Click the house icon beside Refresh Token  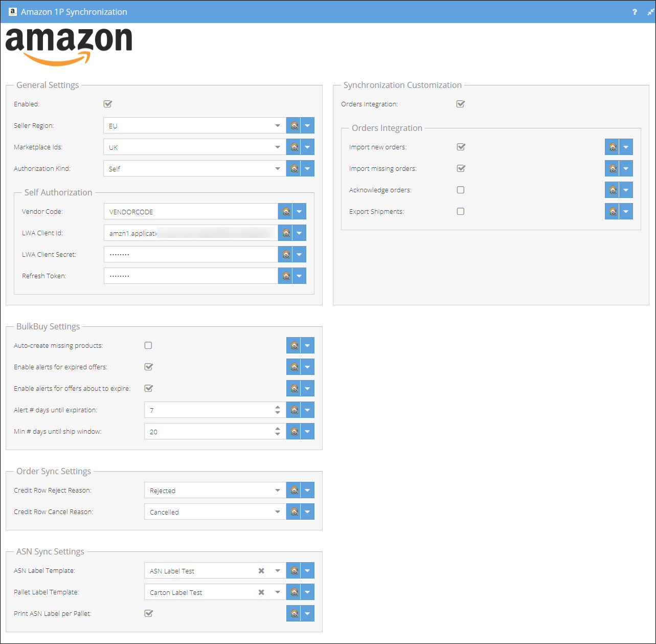pyautogui.click(x=286, y=276)
